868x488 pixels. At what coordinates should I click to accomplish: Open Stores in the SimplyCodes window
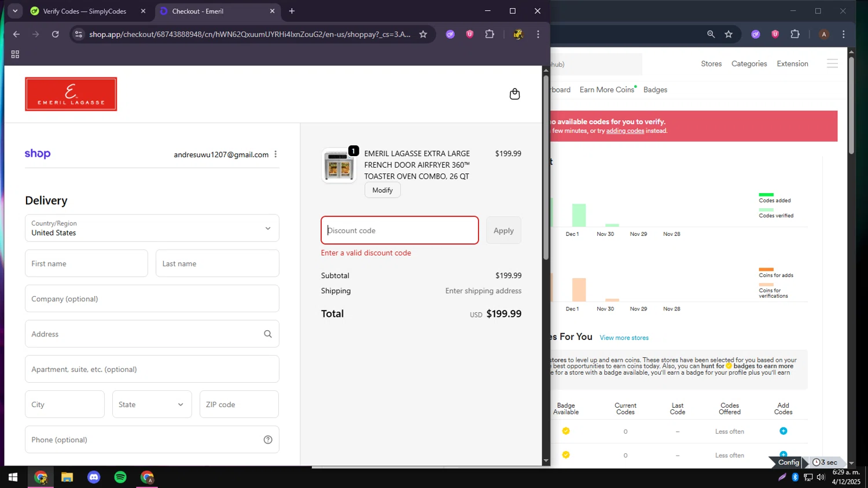(711, 64)
